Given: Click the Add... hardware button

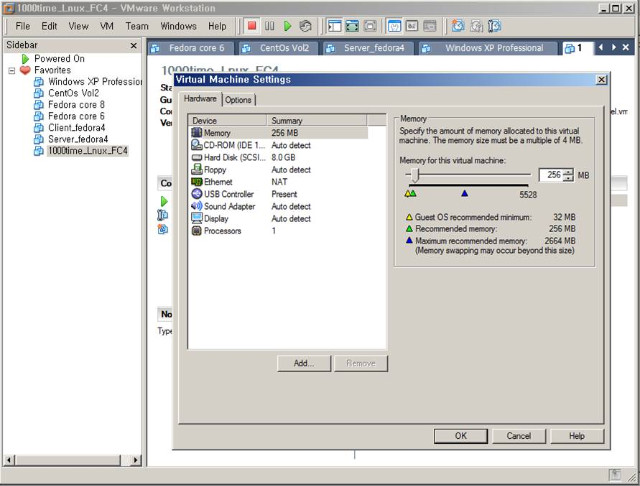Looking at the screenshot, I should click(x=304, y=363).
